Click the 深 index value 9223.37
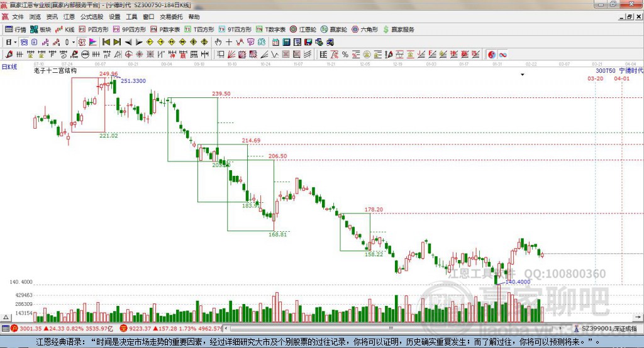 (140, 329)
